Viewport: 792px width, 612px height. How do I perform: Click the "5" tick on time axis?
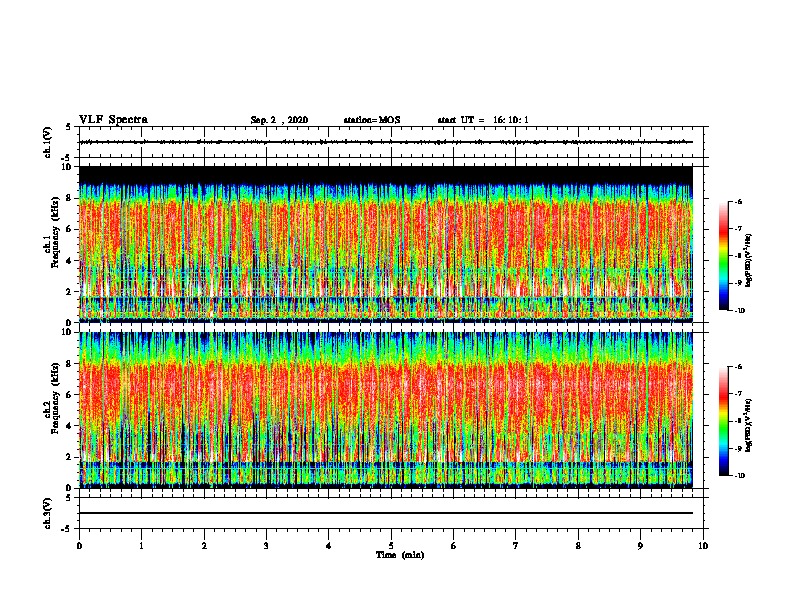(391, 546)
